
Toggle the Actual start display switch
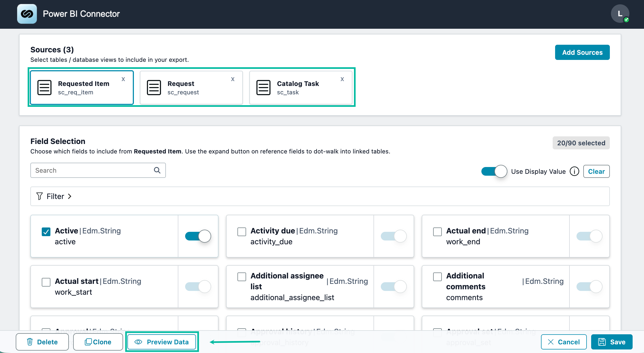[198, 287]
